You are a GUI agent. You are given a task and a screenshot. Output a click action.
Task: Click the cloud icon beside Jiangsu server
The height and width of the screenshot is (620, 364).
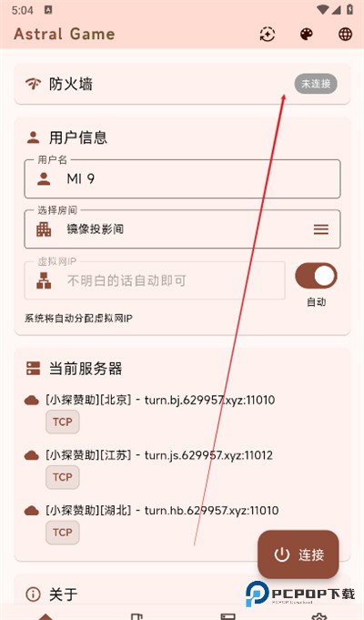[32, 456]
